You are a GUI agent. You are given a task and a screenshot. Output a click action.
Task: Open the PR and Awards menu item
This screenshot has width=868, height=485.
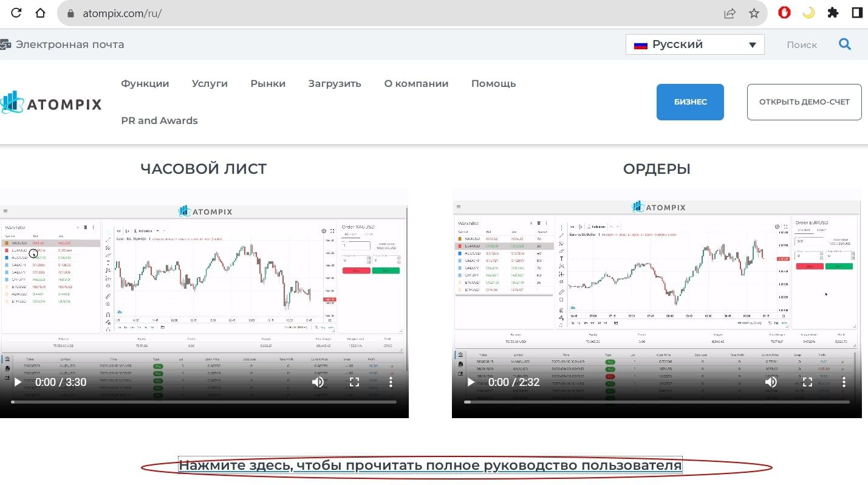(159, 120)
